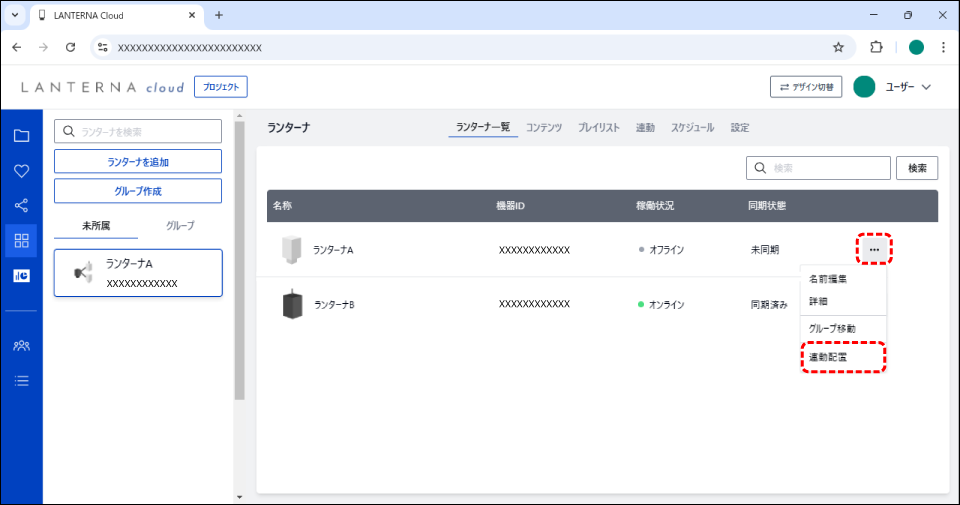Click the ランターナを追加 button
Screen dimensions: 960x505
point(138,162)
